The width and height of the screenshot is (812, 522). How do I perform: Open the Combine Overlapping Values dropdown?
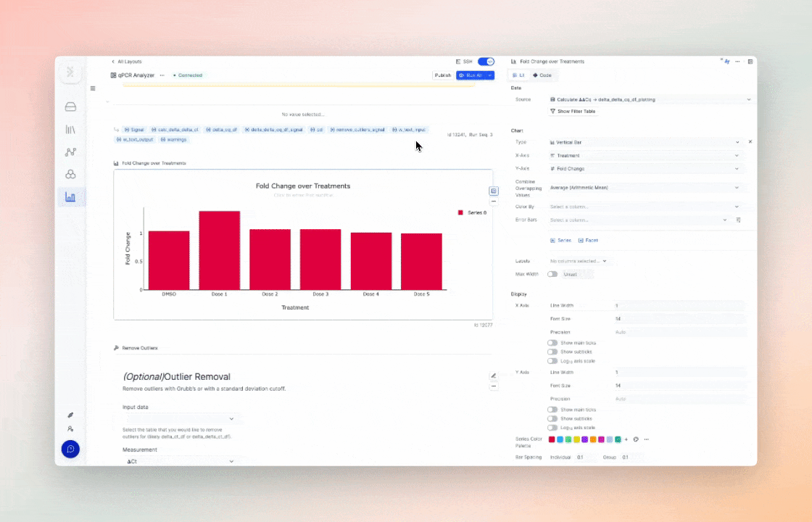pyautogui.click(x=645, y=188)
